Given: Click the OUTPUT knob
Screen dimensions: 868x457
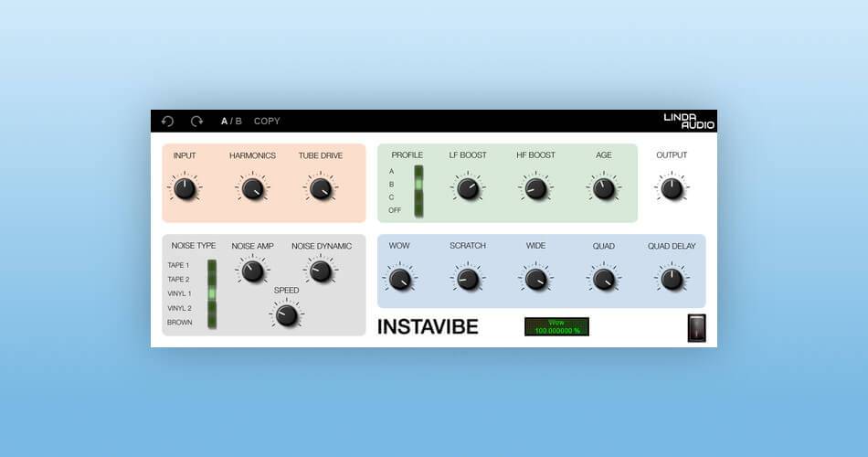Looking at the screenshot, I should [672, 189].
